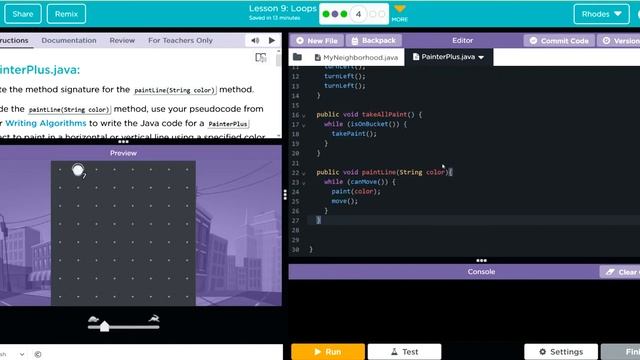Image resolution: width=640 pixels, height=360 pixels.
Task: Open the Backpack
Action: point(373,40)
